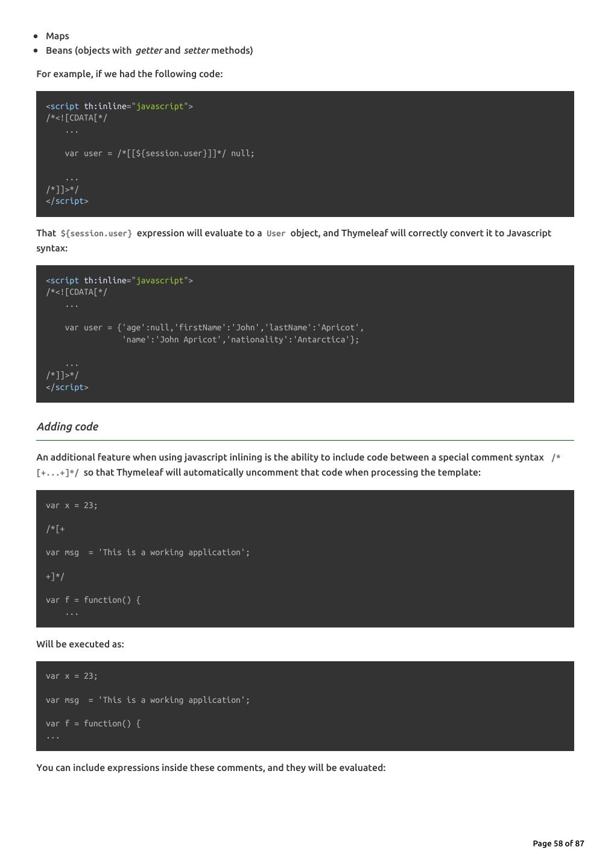Click the "Will be executed as:" text
This screenshot has width=614, height=868.
click(x=80, y=644)
